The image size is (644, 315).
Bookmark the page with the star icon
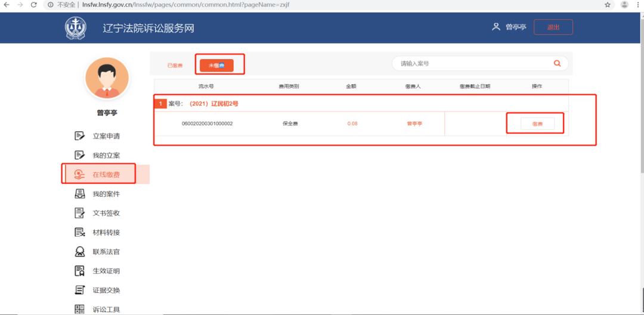tap(608, 5)
